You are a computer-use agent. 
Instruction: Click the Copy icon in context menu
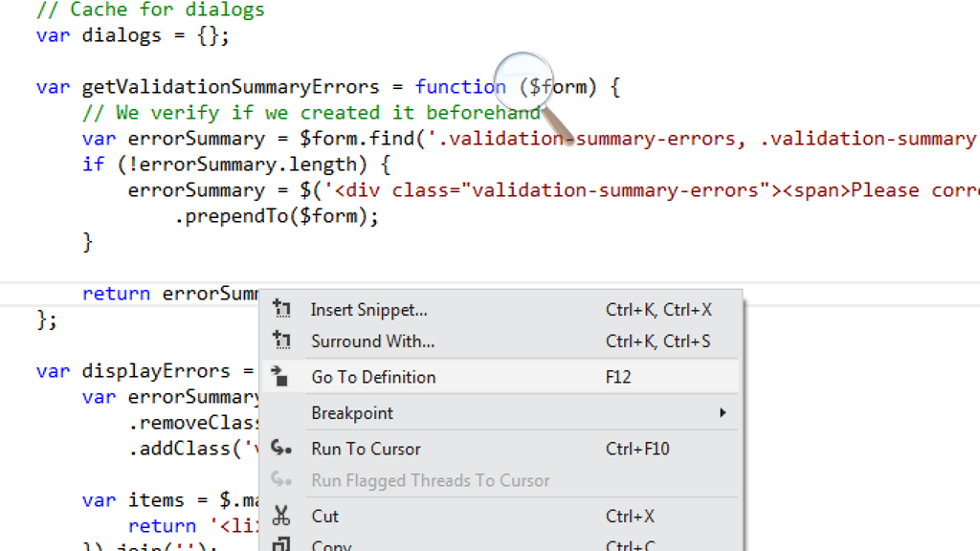pos(281,544)
